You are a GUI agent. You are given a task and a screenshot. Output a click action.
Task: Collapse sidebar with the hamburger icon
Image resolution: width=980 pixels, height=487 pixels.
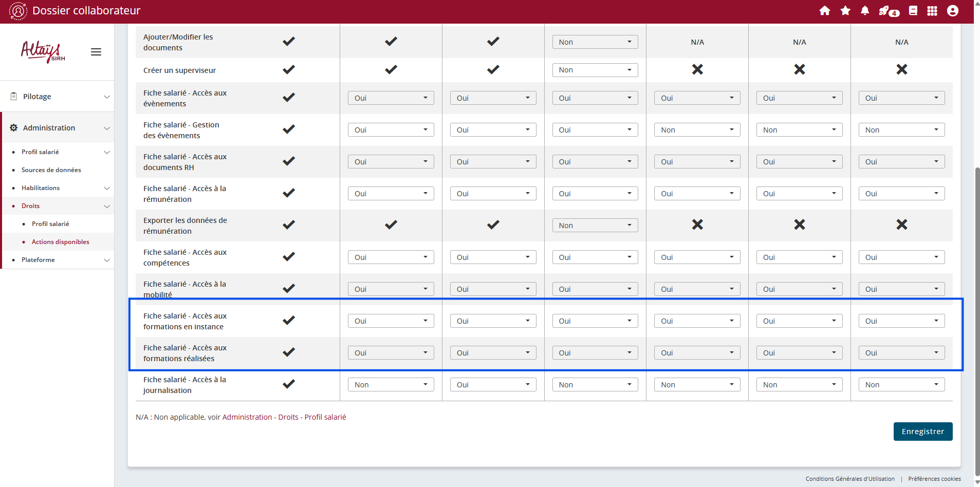point(96,52)
